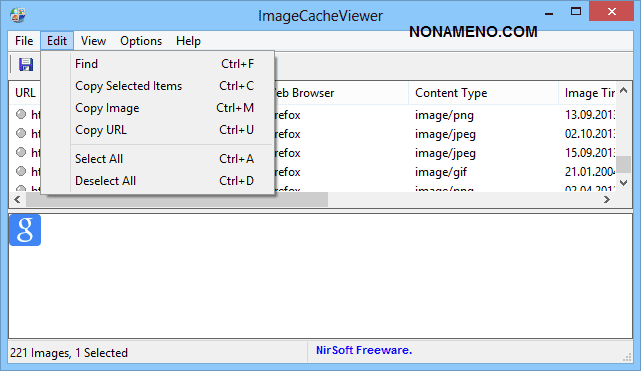This screenshot has width=641, height=371.
Task: Click the '221 Images, 1 Selected' status text
Action: (x=69, y=353)
